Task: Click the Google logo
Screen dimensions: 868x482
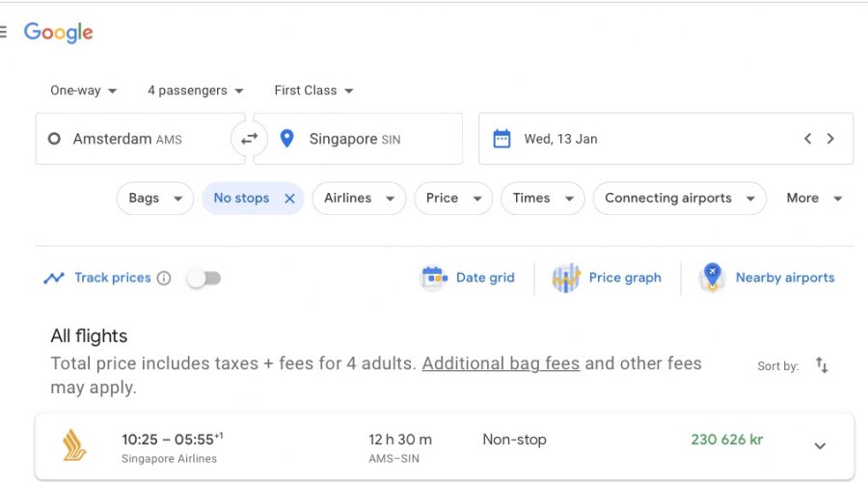Action: [59, 32]
